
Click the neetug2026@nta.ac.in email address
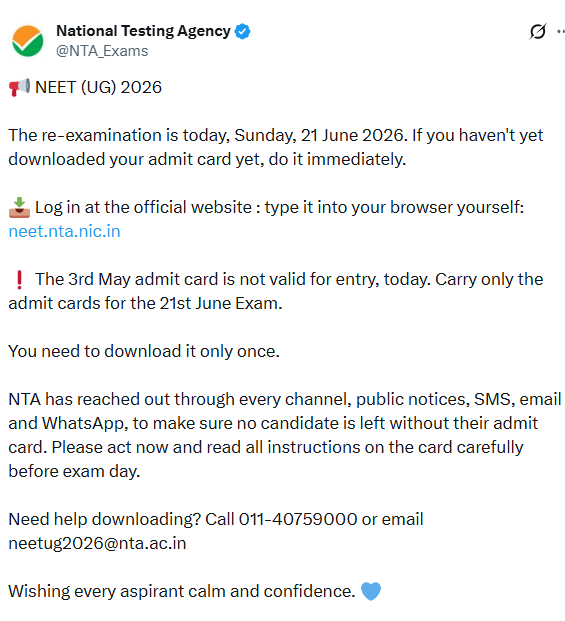(97, 543)
